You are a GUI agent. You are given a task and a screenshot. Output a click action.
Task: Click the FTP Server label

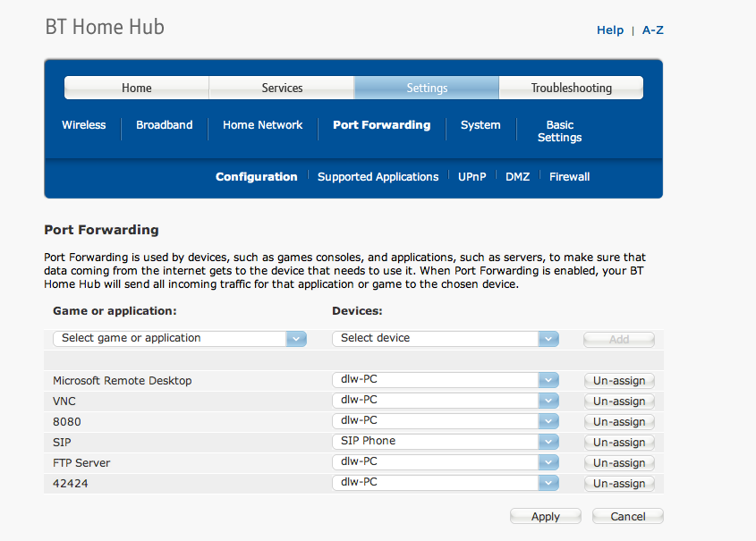(x=81, y=463)
